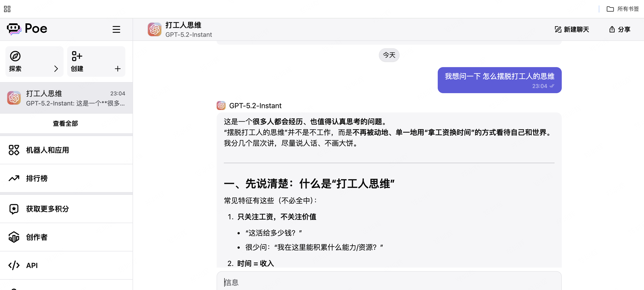644x290 pixels.
Task: Click the 获取更多积分 star icon
Action: point(14,209)
